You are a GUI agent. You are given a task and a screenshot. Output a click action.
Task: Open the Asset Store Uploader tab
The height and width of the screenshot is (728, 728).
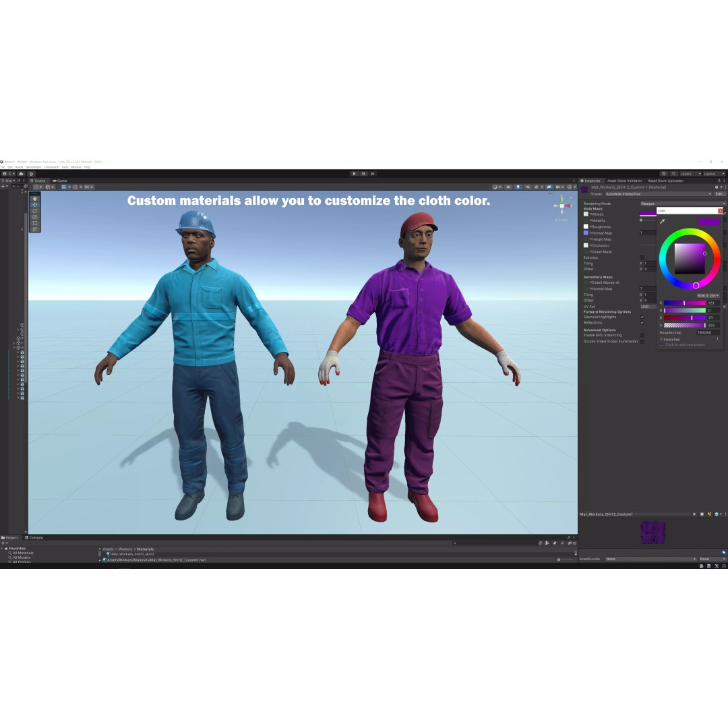click(x=666, y=181)
